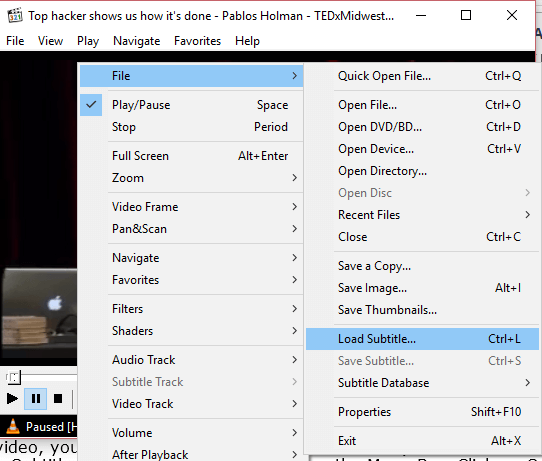Choose Quick Open File...
The width and height of the screenshot is (542, 461).
[422, 76]
